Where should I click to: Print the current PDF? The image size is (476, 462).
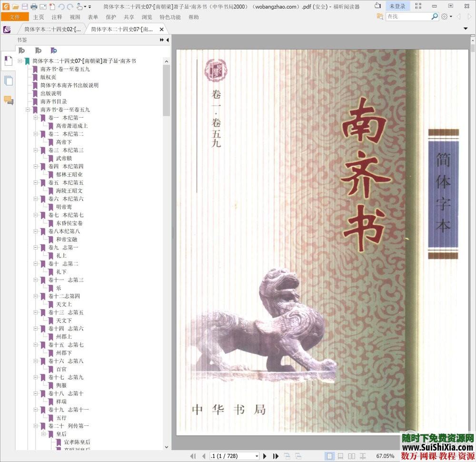[34, 6]
